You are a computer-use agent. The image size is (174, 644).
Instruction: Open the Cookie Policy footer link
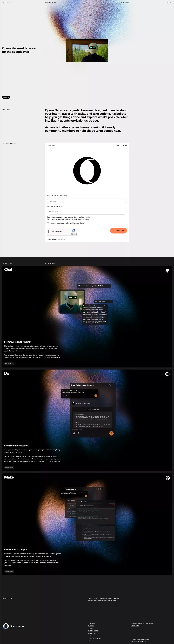coord(93,631)
